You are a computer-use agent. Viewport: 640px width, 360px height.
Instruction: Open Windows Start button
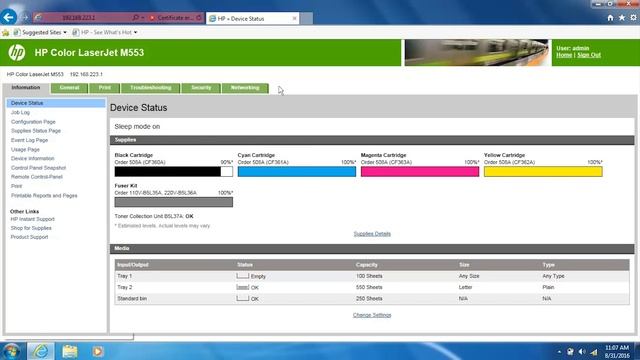[11, 351]
